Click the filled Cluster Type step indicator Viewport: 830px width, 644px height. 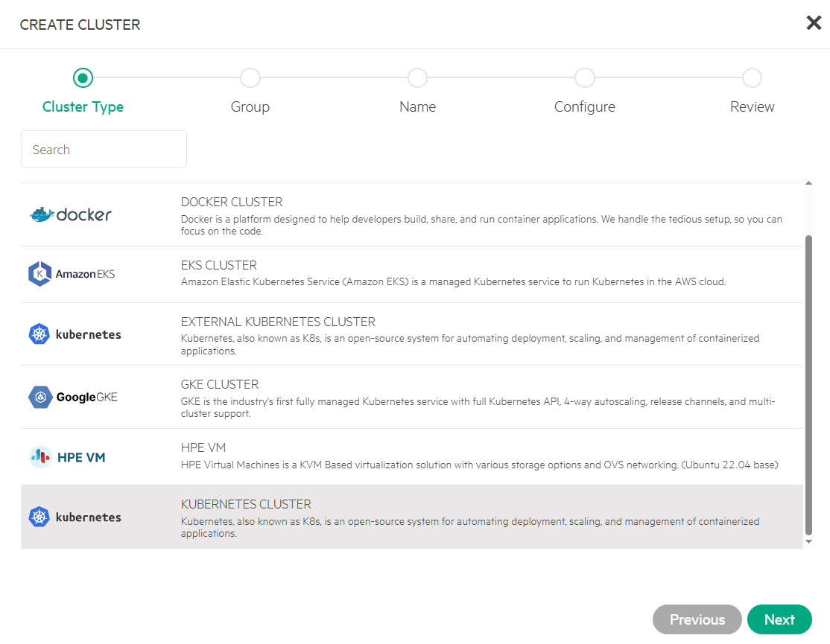(x=83, y=77)
